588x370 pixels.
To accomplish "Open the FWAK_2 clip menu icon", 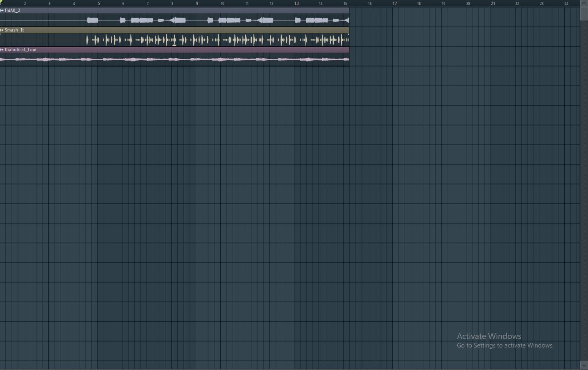I will click(2, 10).
